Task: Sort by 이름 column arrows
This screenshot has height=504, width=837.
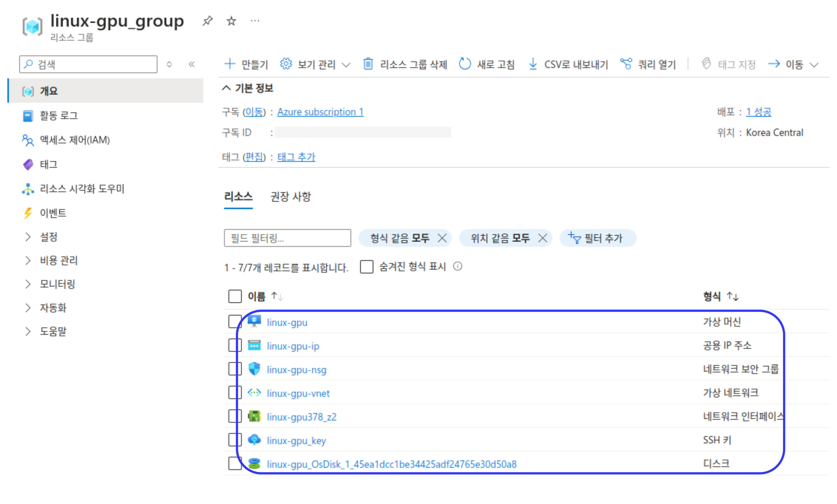Action: (277, 297)
